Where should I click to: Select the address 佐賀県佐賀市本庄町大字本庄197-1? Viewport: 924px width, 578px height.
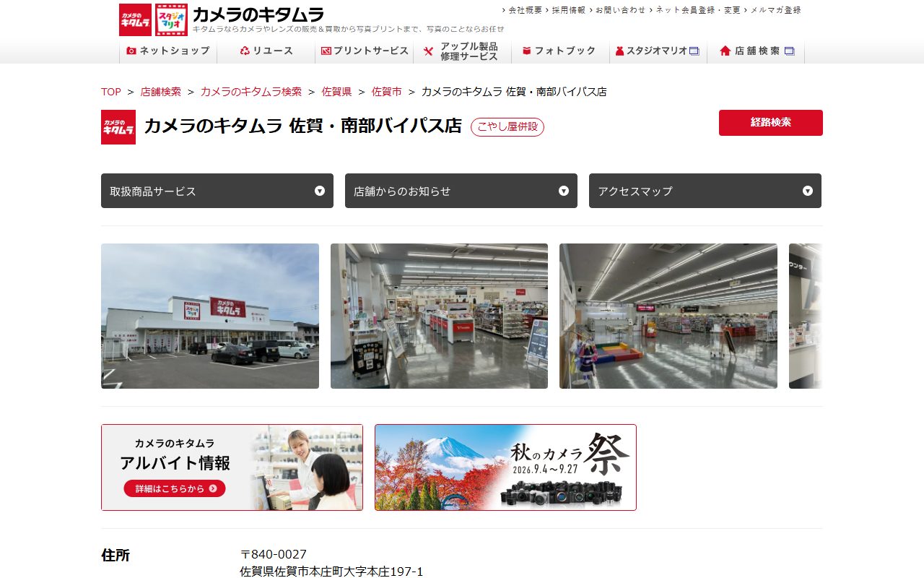click(x=331, y=571)
